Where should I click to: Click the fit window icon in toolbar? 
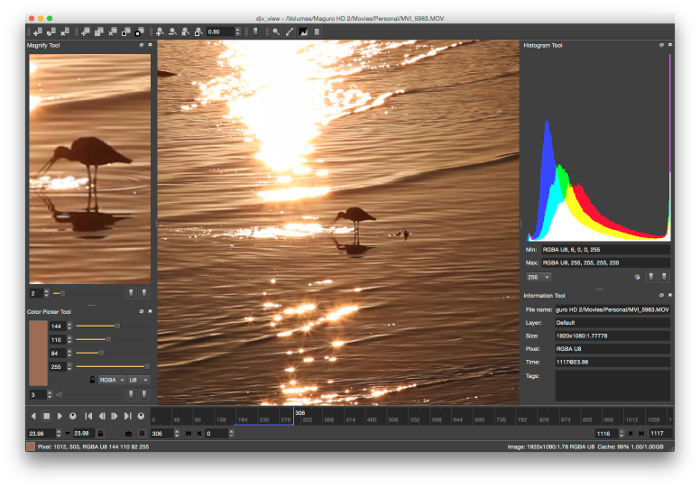coord(126,32)
